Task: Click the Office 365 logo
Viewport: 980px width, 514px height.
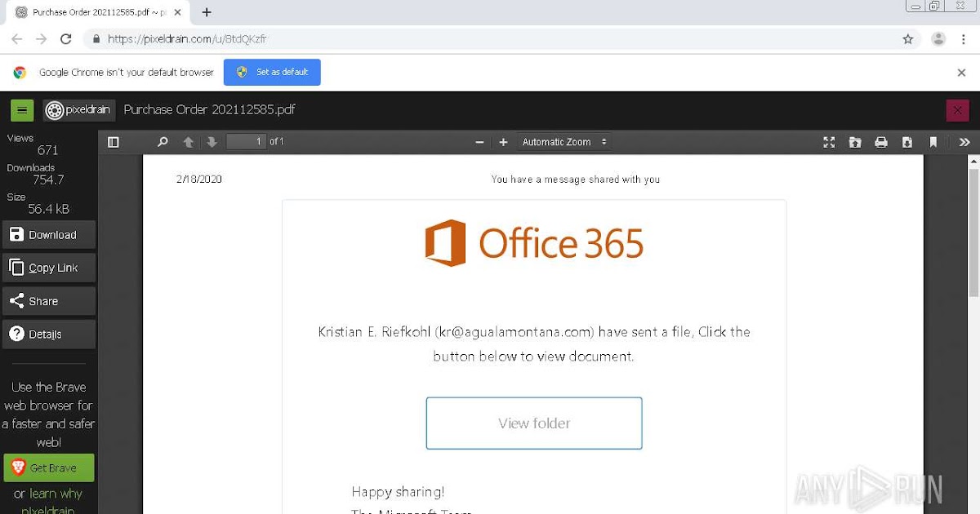Action: 534,243
